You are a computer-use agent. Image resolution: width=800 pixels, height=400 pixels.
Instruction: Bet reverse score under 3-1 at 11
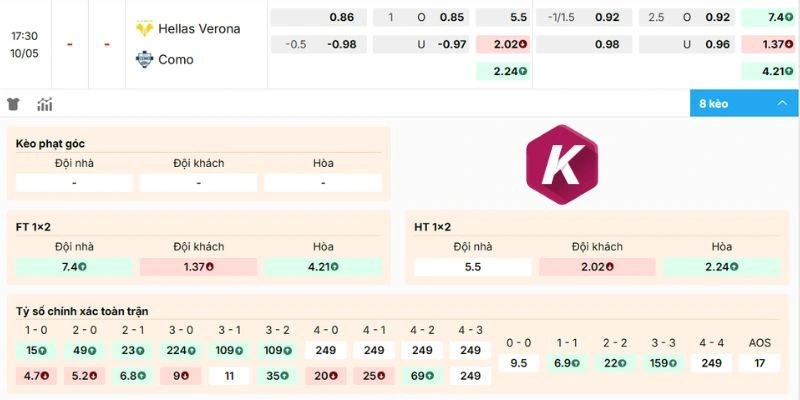[229, 376]
